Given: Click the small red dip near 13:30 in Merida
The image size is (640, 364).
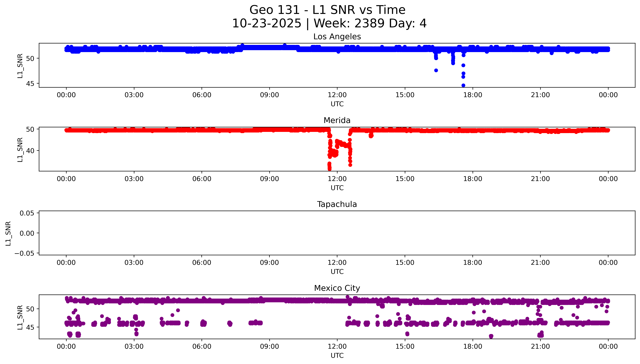Looking at the screenshot, I should 371,136.
